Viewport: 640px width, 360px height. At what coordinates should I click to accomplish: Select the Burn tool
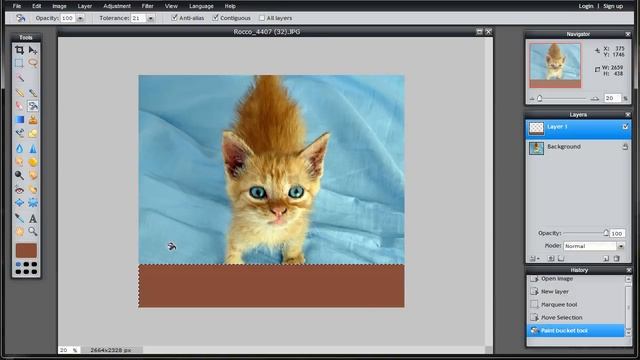point(33,175)
